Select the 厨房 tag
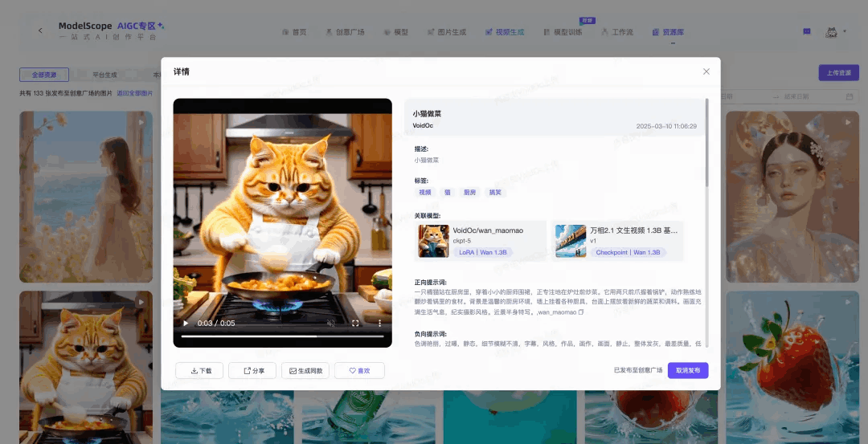The image size is (868, 444). pyautogui.click(x=469, y=193)
